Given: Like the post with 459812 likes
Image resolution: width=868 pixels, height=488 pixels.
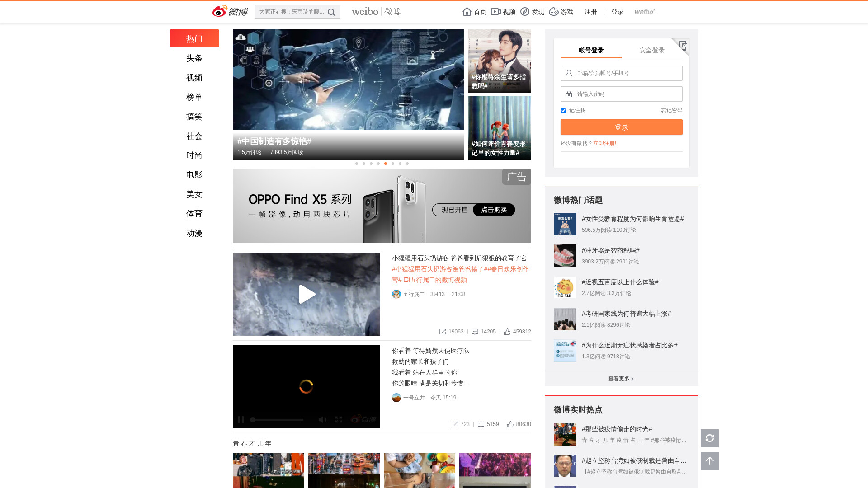Looking at the screenshot, I should 507,332.
